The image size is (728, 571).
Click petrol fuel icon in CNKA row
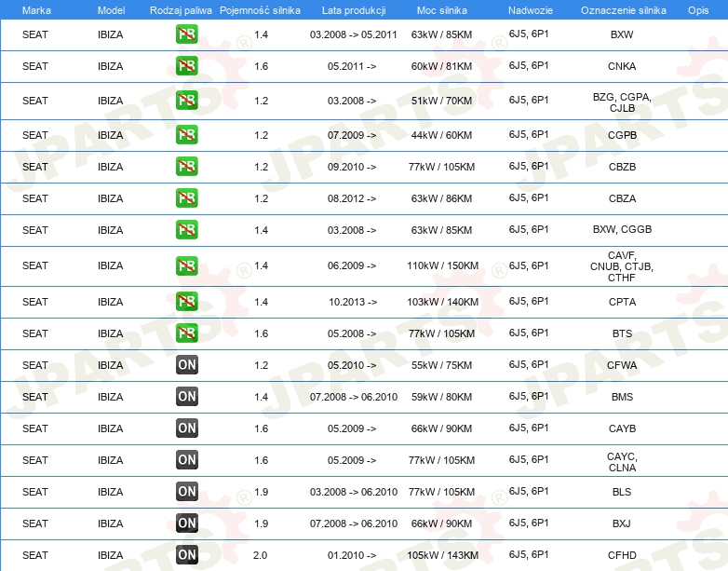coord(186,66)
